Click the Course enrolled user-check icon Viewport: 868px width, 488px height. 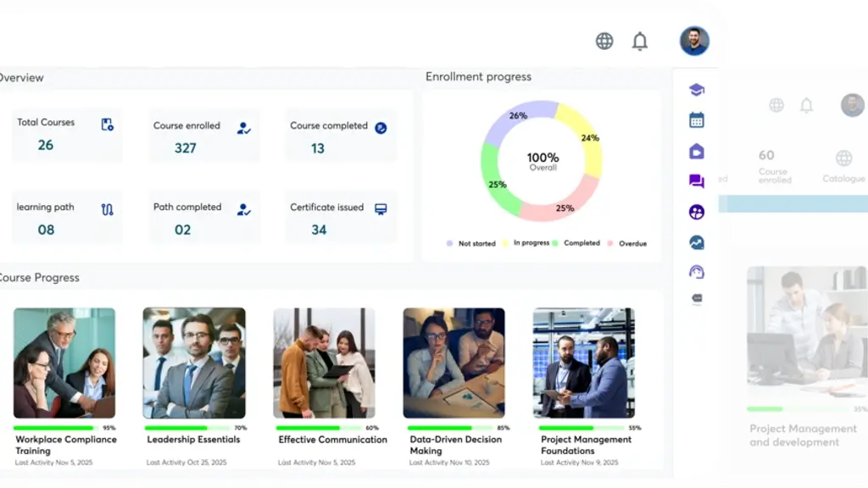(x=243, y=129)
